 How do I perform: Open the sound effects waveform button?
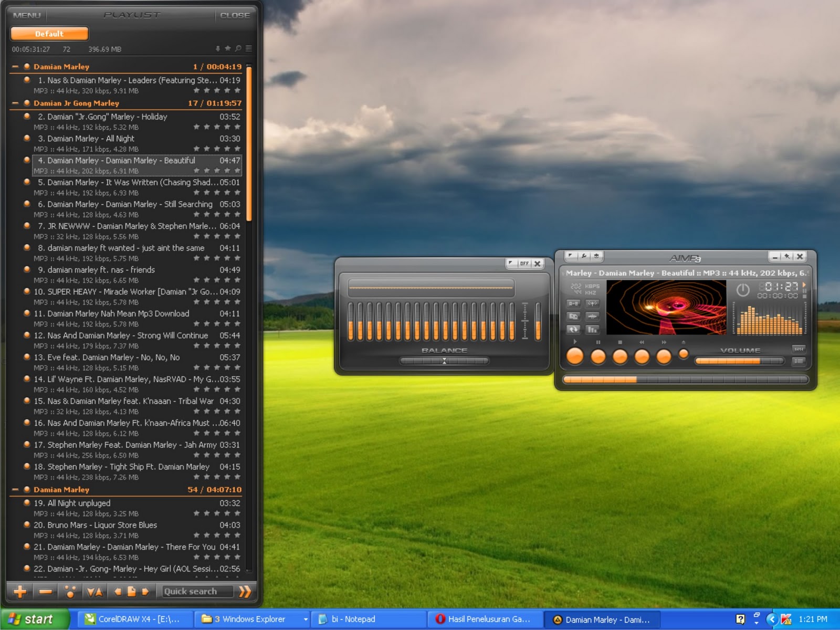[x=593, y=317]
